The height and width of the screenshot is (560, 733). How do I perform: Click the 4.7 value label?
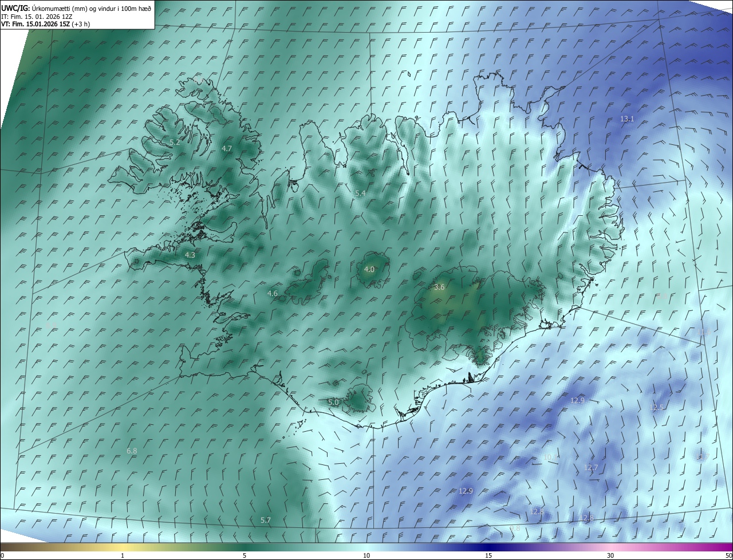pyautogui.click(x=227, y=148)
